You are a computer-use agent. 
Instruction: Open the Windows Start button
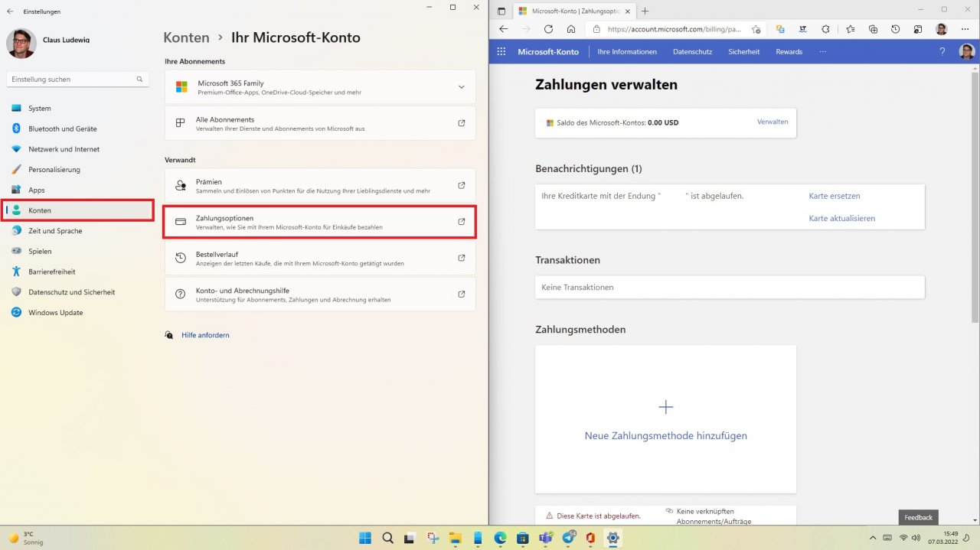tap(365, 538)
